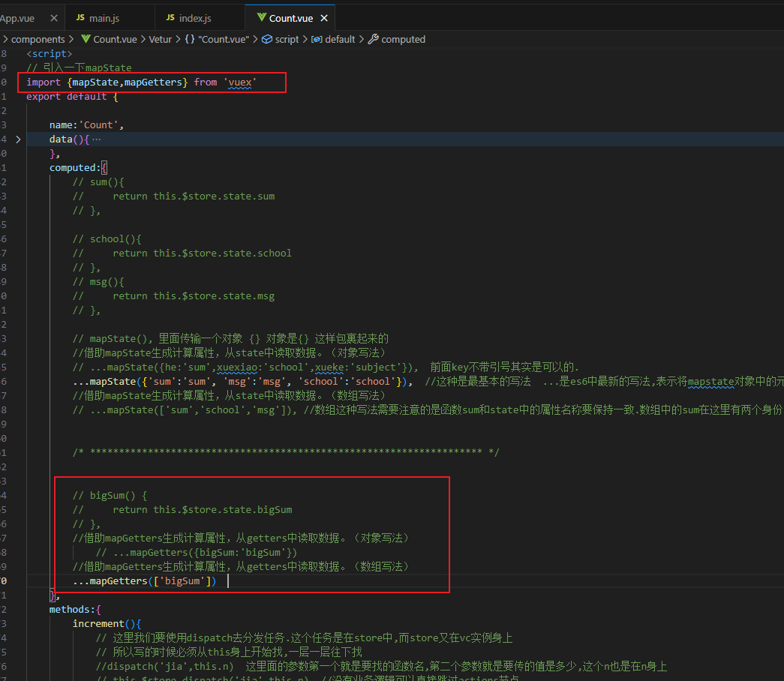
Task: Expand the folded data() block arrow
Action: point(19,139)
